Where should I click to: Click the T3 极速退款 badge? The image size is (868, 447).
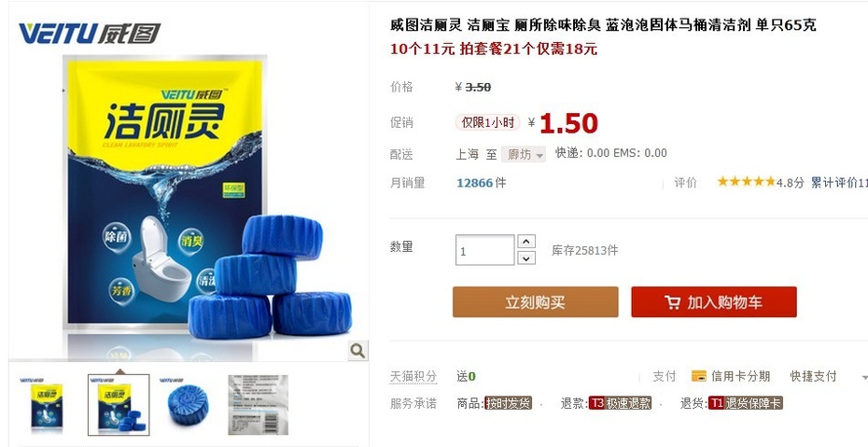(620, 403)
